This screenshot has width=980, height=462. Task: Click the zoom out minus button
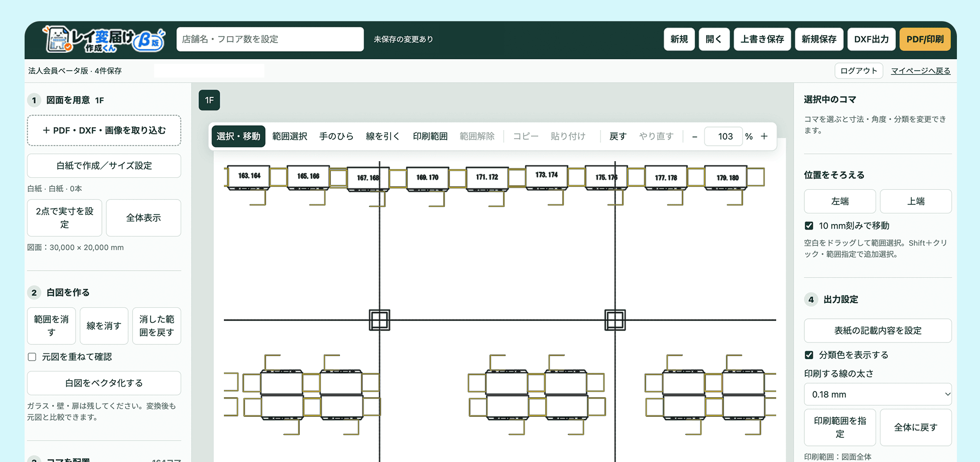click(x=694, y=137)
